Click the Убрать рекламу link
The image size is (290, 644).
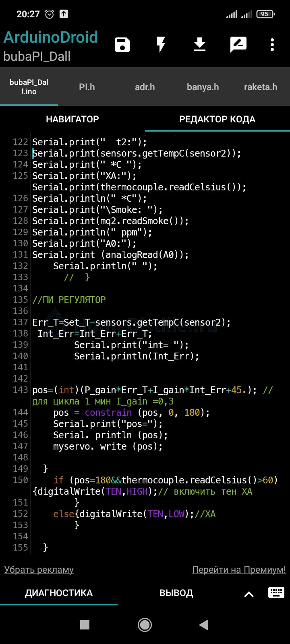[x=39, y=570]
